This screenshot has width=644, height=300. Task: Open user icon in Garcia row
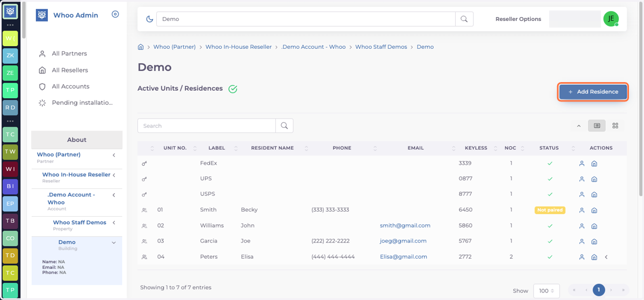tap(582, 242)
